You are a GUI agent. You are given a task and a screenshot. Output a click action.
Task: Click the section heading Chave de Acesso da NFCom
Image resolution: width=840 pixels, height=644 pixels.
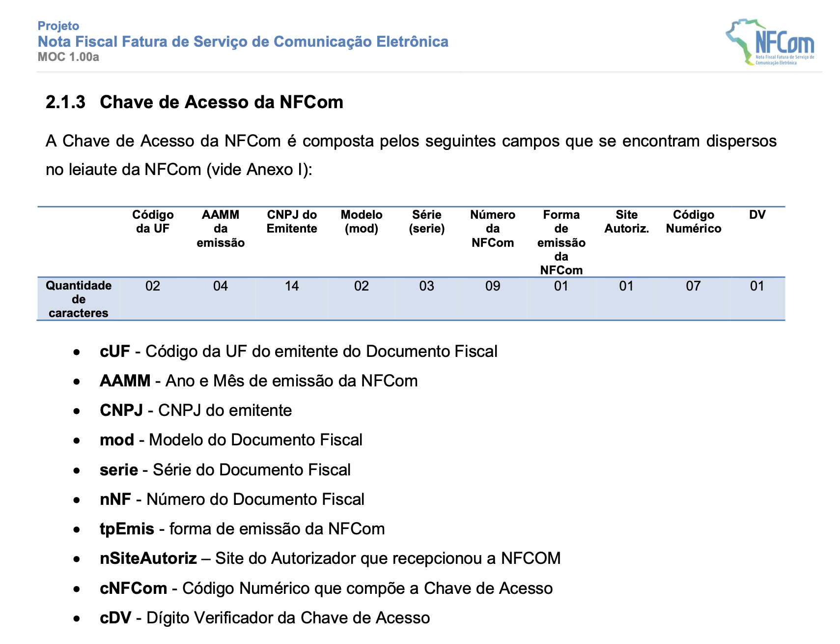click(x=222, y=102)
